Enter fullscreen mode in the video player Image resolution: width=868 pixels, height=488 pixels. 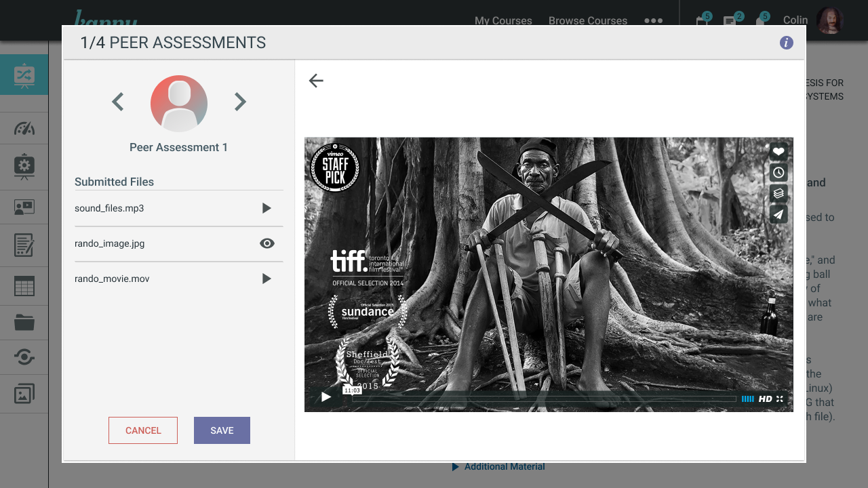(x=780, y=399)
